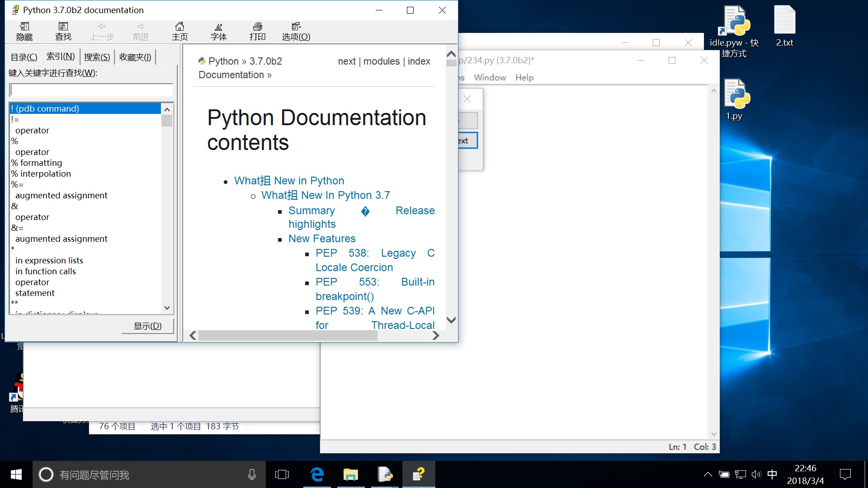
Task: Click the keyword search input field
Action: point(91,90)
